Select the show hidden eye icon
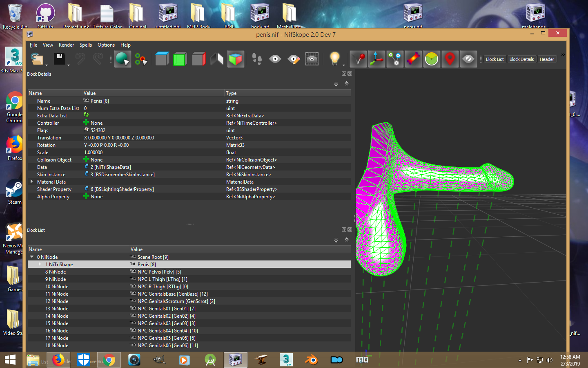This screenshot has width=588, height=368. (x=275, y=59)
